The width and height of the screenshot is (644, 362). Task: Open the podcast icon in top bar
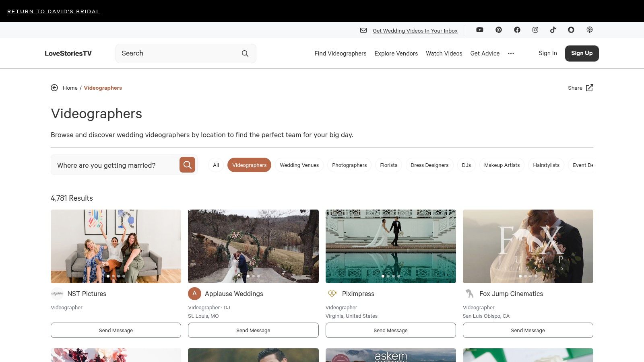pyautogui.click(x=590, y=30)
